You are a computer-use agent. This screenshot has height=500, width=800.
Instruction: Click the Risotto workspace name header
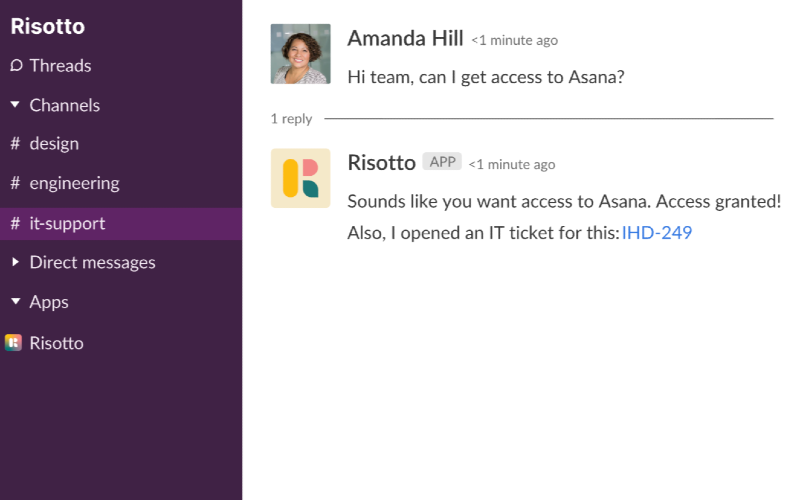coord(47,27)
